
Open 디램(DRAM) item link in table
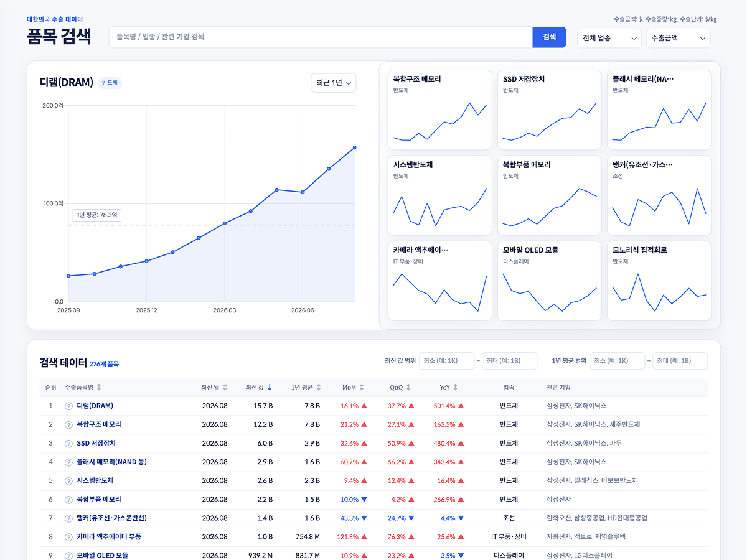click(x=95, y=406)
